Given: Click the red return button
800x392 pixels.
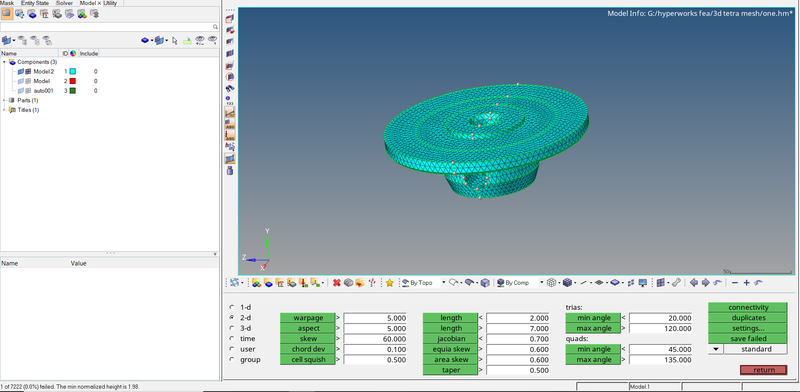Looking at the screenshot, I should (764, 370).
